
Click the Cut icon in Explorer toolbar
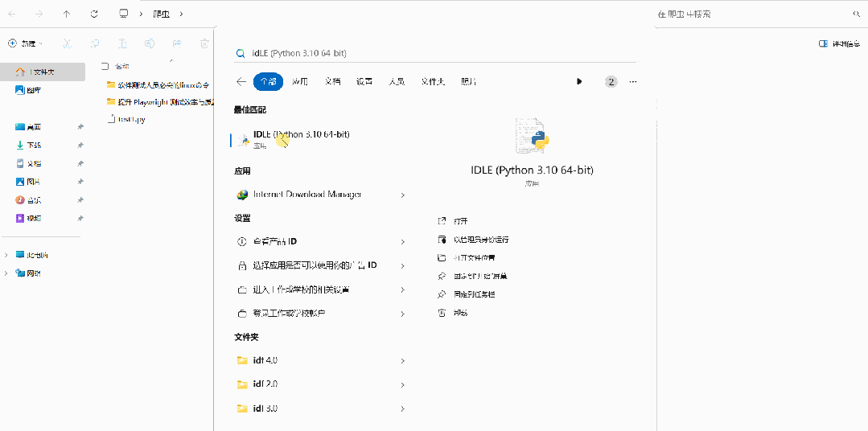coord(67,43)
